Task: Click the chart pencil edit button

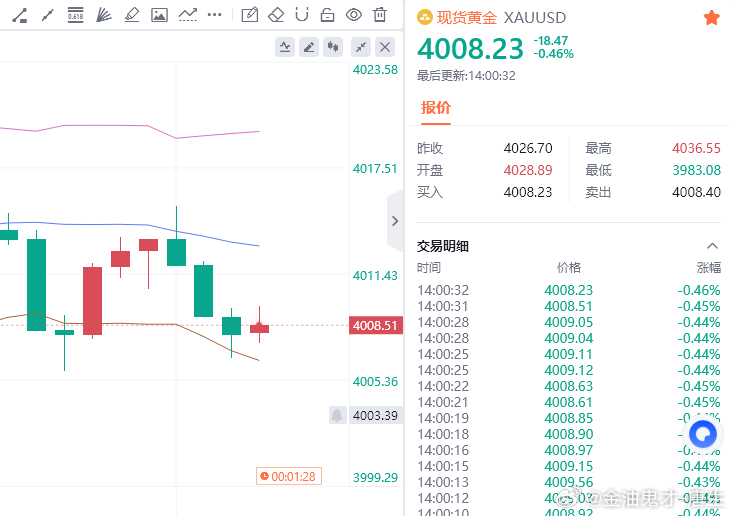Action: 309,47
